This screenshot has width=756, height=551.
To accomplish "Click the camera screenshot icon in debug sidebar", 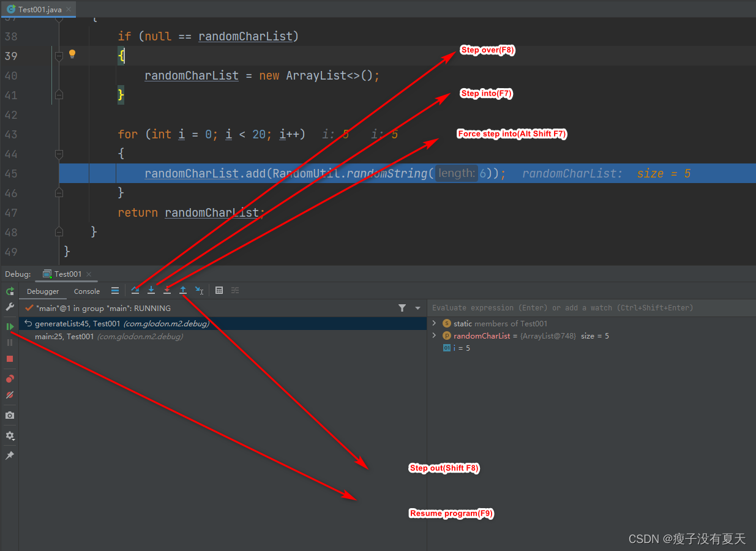I will tap(9, 415).
